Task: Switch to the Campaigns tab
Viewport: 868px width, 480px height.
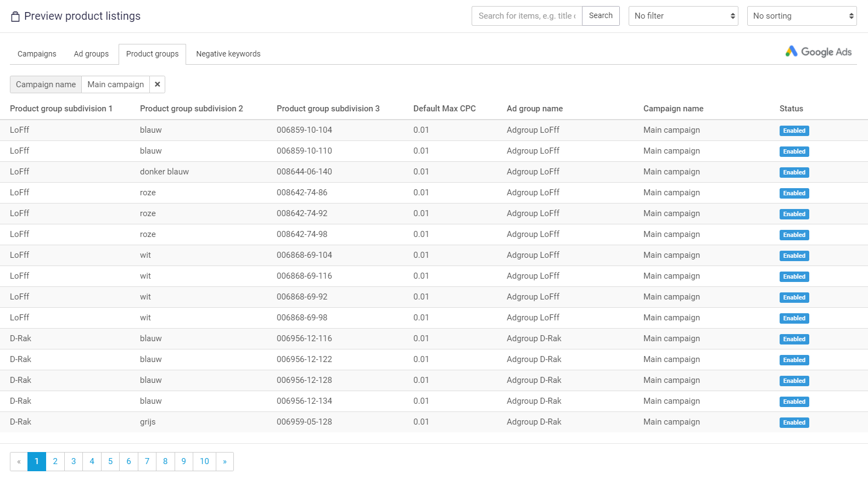Action: 37,54
